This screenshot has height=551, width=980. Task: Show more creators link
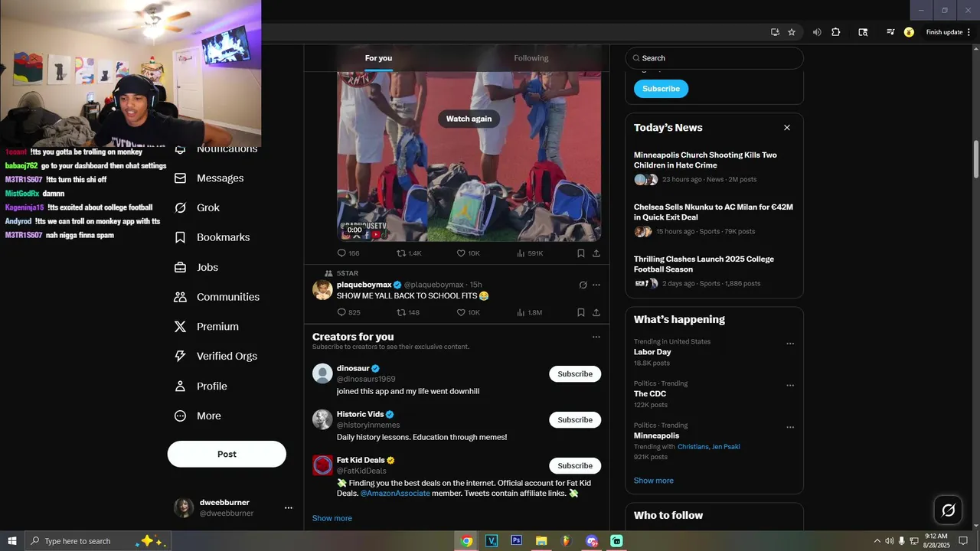point(332,518)
